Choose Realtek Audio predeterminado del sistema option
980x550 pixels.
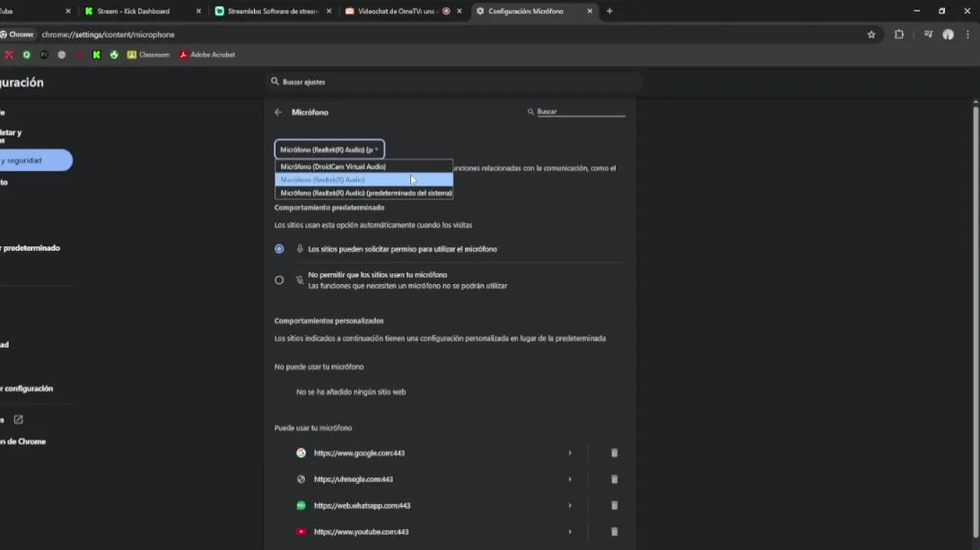coord(366,193)
